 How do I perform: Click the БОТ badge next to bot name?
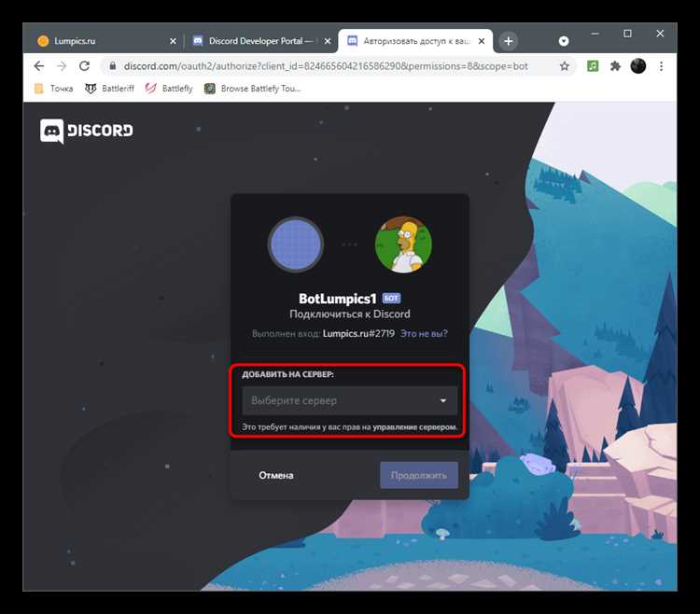[x=391, y=298]
